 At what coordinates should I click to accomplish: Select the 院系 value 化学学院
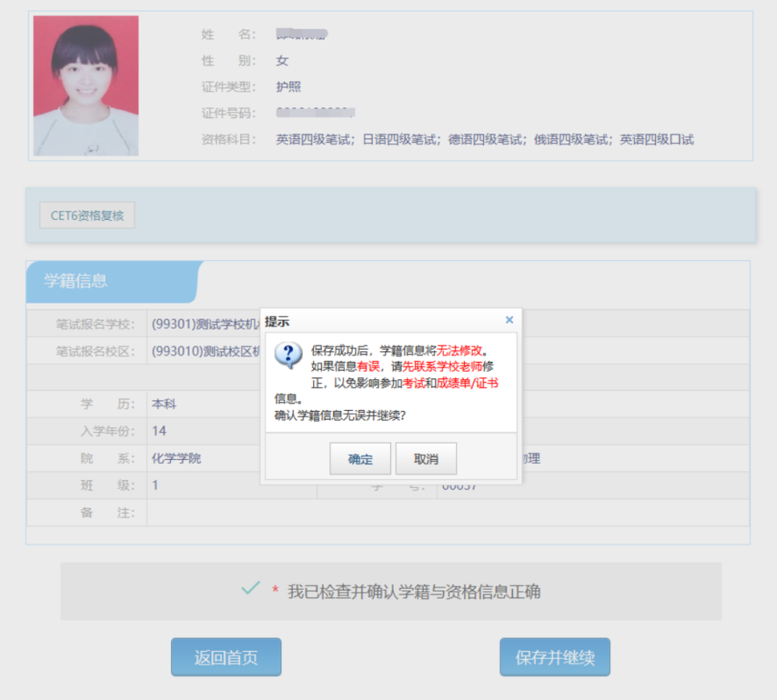click(176, 458)
